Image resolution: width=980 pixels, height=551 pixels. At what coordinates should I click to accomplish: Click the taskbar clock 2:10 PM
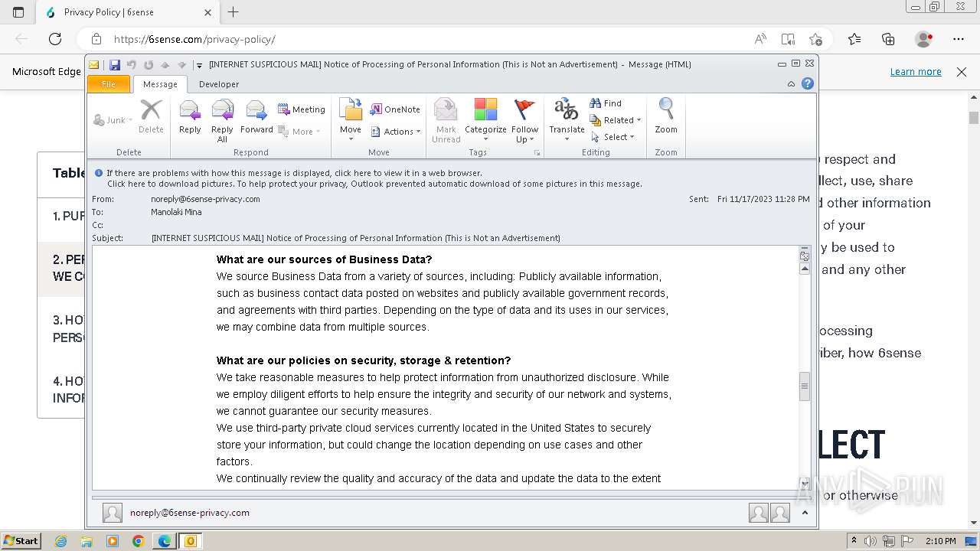[941, 541]
